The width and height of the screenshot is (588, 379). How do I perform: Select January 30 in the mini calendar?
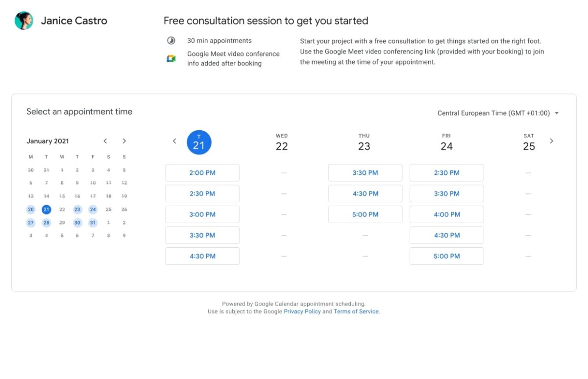77,222
